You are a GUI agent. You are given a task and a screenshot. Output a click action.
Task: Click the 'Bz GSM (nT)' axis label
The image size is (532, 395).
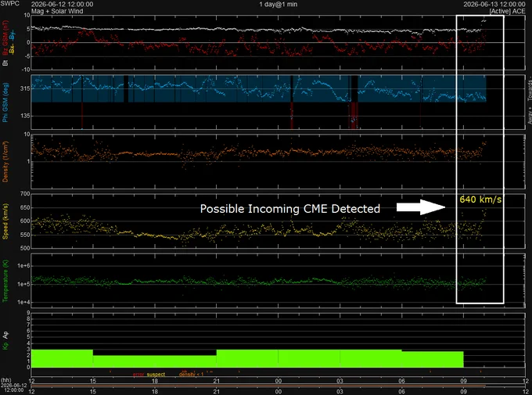(5, 38)
